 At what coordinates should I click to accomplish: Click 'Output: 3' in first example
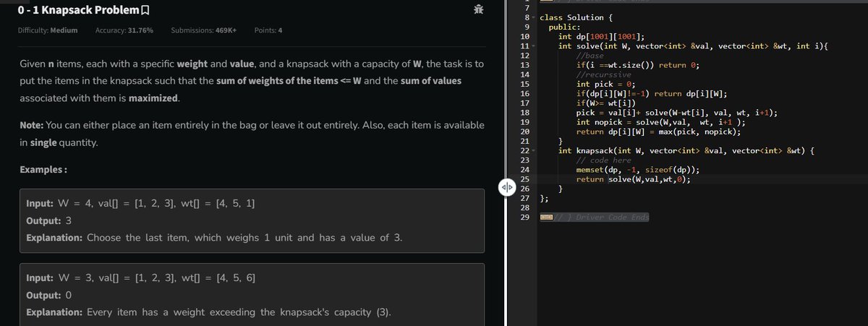[x=48, y=220]
